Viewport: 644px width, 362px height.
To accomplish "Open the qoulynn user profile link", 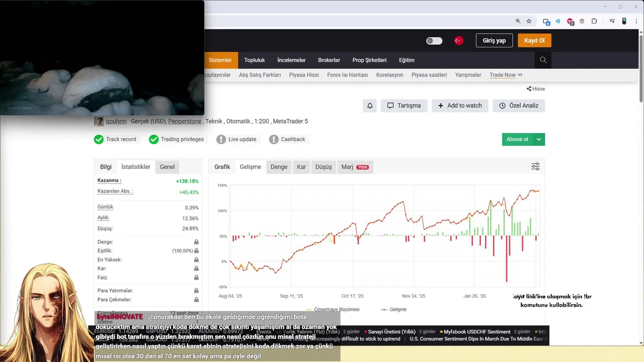I will click(x=116, y=121).
